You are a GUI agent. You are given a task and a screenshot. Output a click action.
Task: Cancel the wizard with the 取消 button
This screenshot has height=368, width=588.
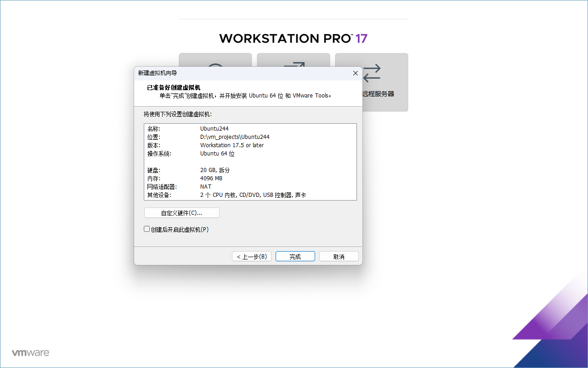339,256
